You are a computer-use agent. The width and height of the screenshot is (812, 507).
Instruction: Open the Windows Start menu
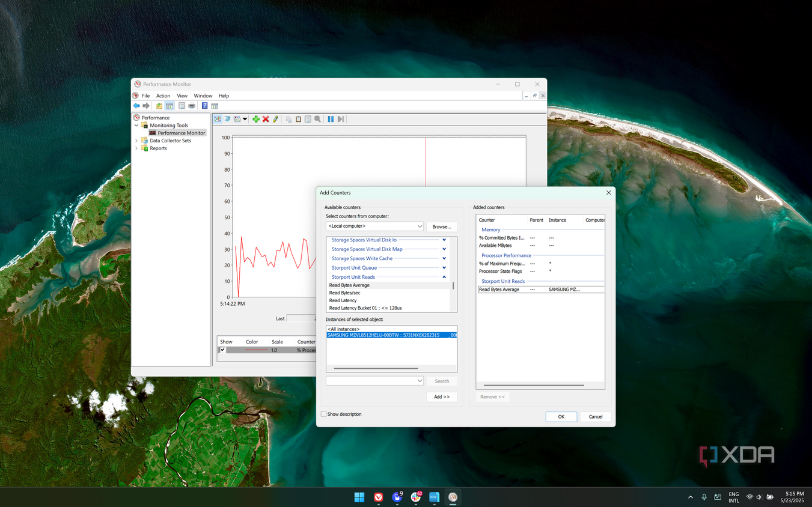359,497
